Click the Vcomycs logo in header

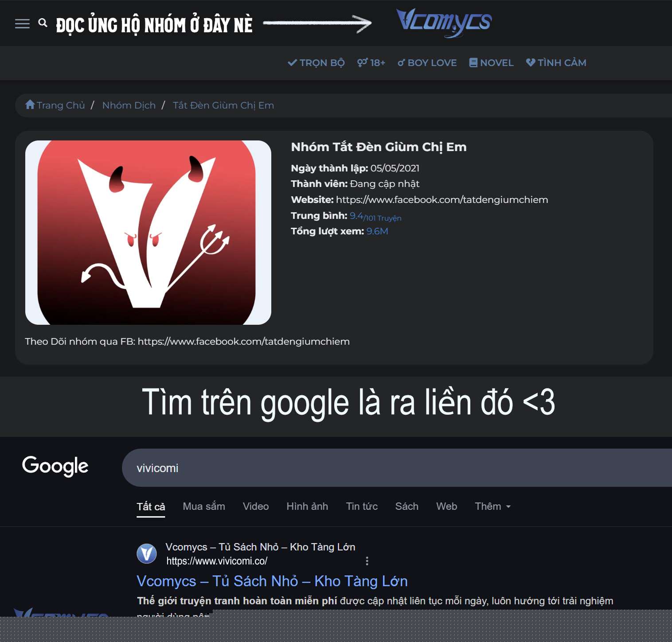tap(444, 23)
